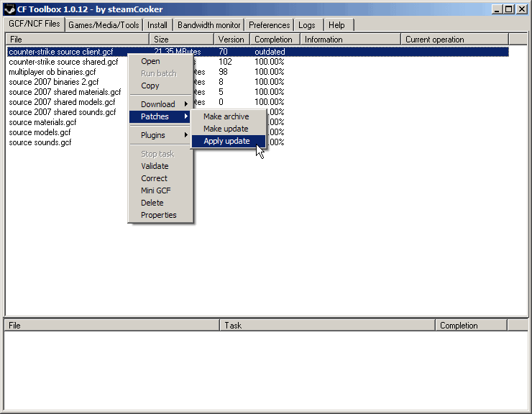Go to the Logs tab
This screenshot has width=532, height=414.
307,25
